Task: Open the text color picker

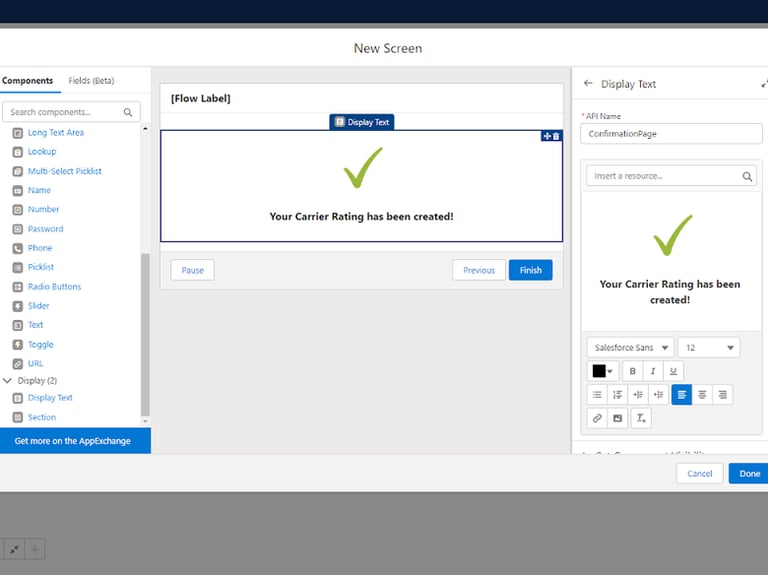Action: click(x=602, y=371)
